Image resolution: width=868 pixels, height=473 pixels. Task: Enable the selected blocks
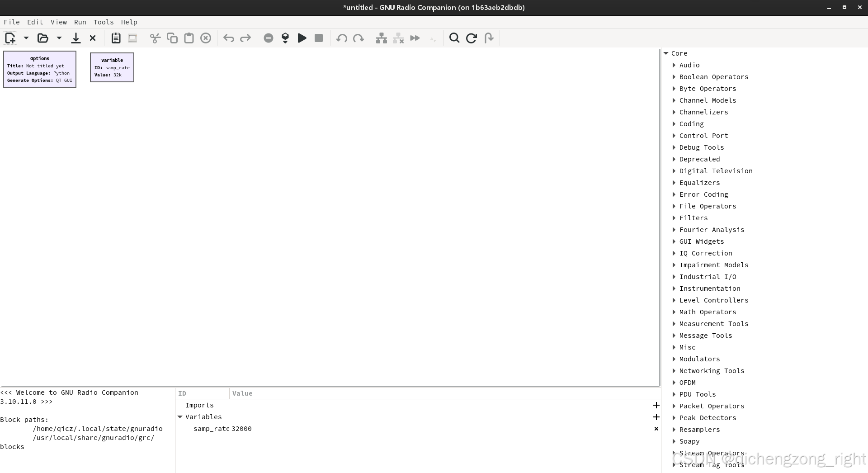(x=382, y=38)
